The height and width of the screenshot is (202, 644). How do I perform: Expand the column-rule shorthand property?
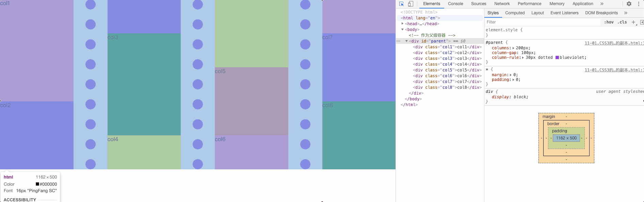click(x=523, y=57)
